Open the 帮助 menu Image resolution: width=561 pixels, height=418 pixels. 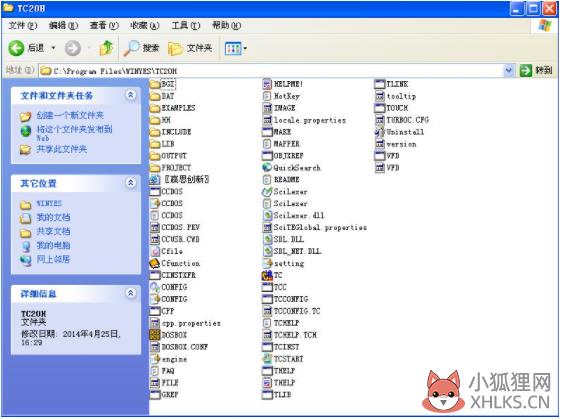pyautogui.click(x=226, y=25)
